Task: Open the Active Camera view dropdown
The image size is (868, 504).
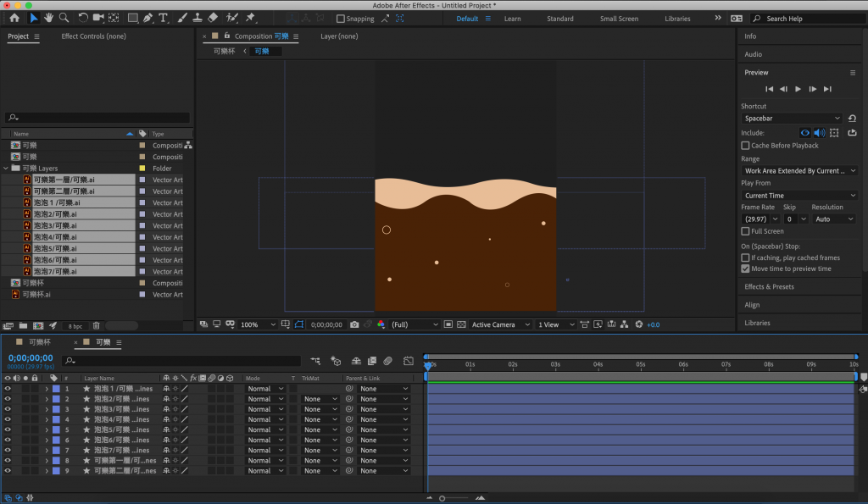Action: [499, 324]
